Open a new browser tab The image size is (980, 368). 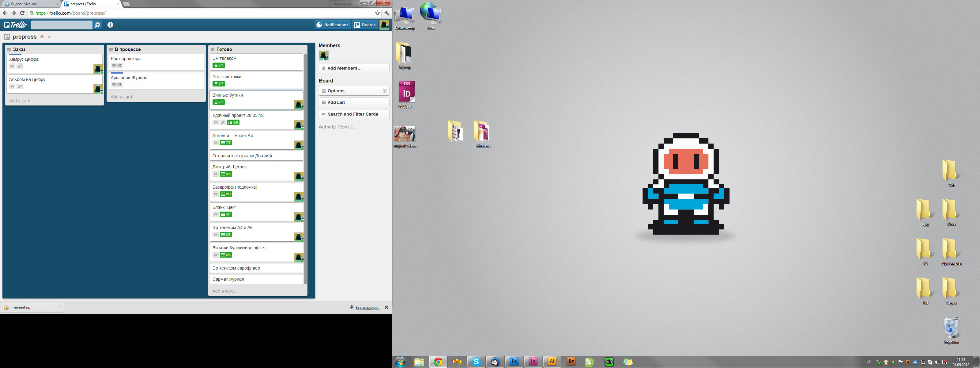pyautogui.click(x=127, y=4)
